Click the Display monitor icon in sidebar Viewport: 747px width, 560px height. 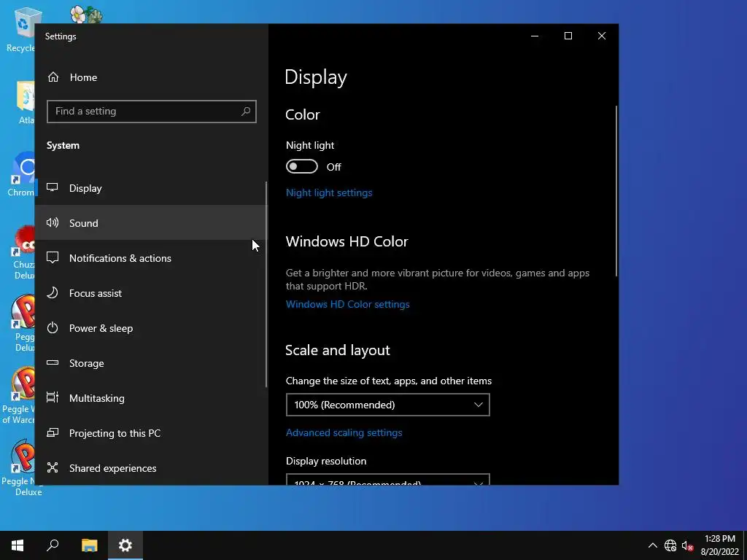point(53,187)
